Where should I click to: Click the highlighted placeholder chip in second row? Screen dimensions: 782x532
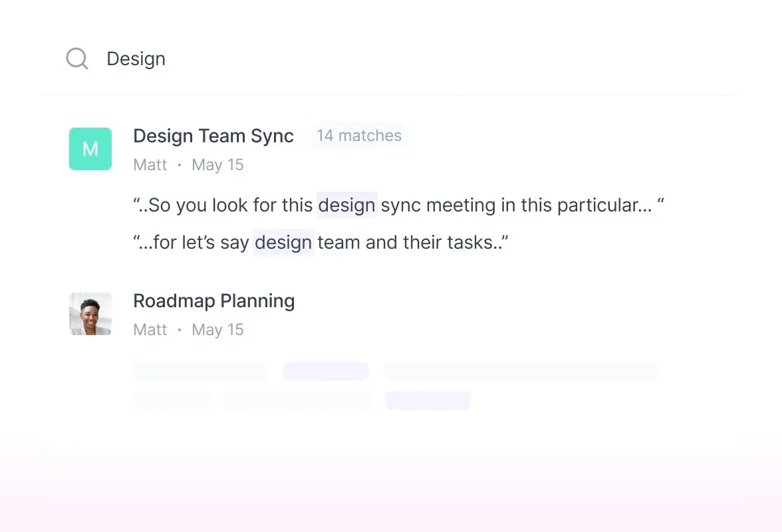(x=428, y=400)
